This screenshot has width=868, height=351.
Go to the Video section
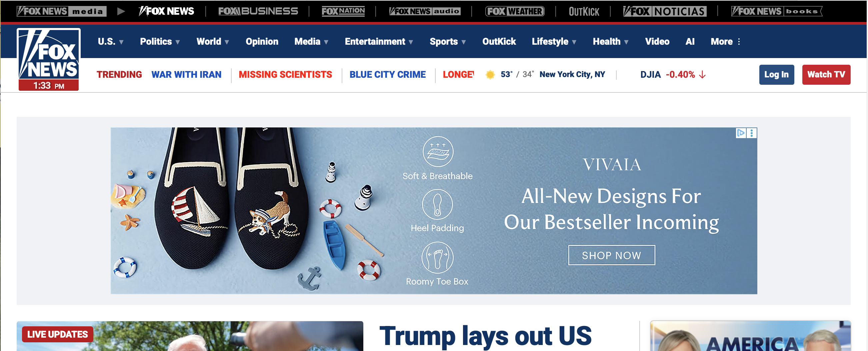click(657, 41)
